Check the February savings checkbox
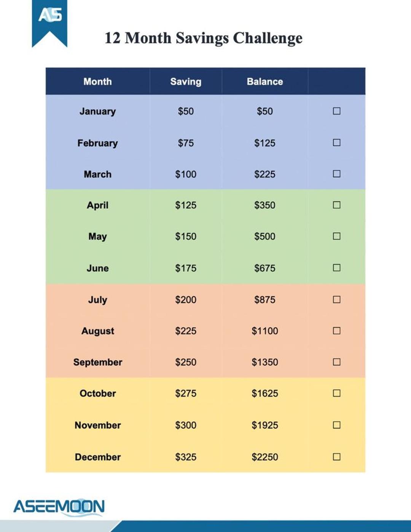Image resolution: width=411 pixels, height=532 pixels. click(x=336, y=143)
